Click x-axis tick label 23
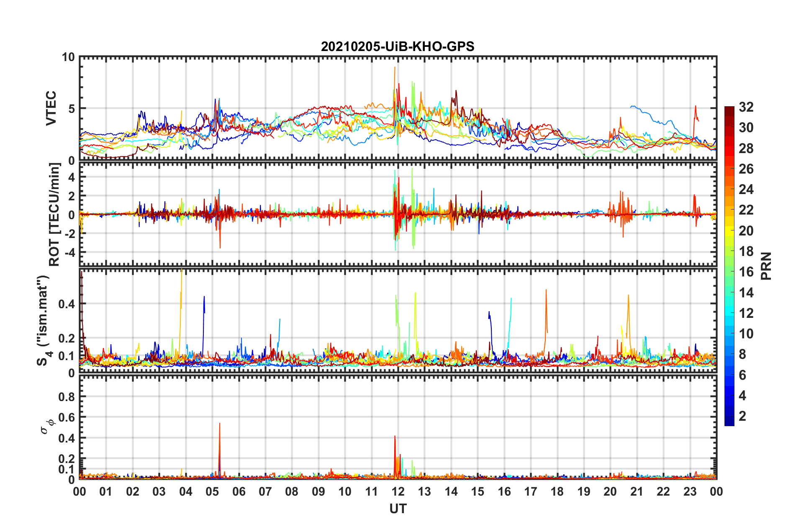 pos(690,491)
